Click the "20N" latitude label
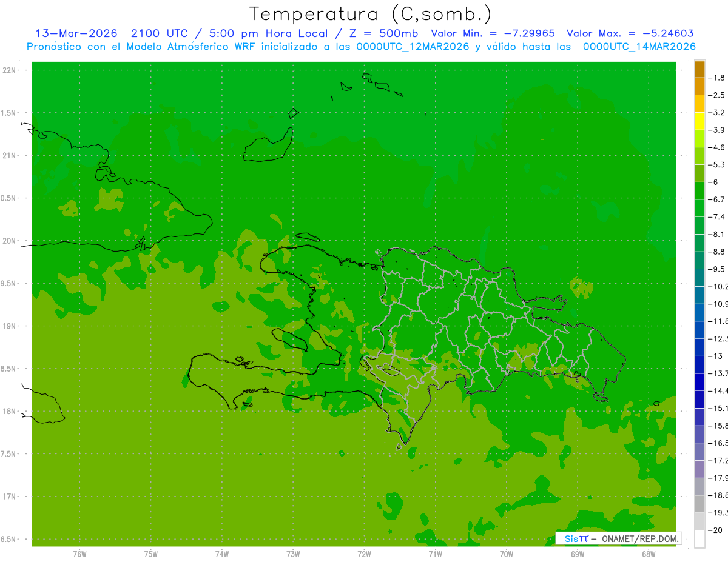Image resolution: width=728 pixels, height=562 pixels. tap(9, 241)
